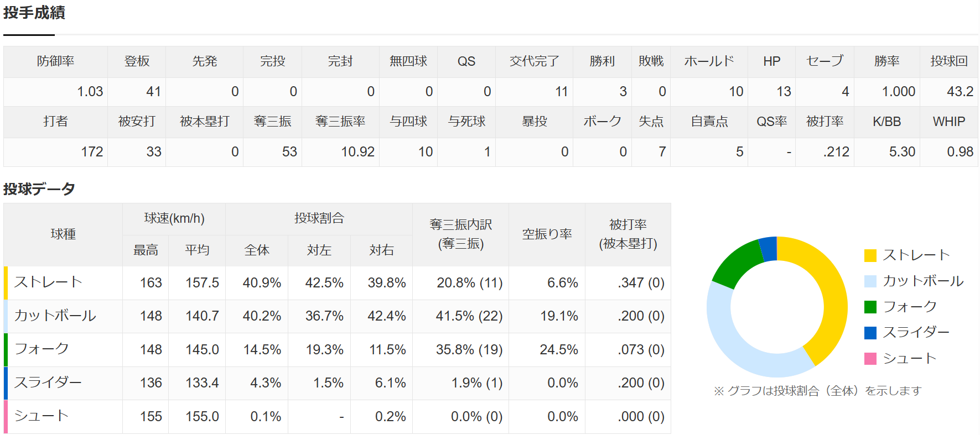The width and height of the screenshot is (980, 435).
Task: Select the フォーク pitch type row label
Action: 42,349
